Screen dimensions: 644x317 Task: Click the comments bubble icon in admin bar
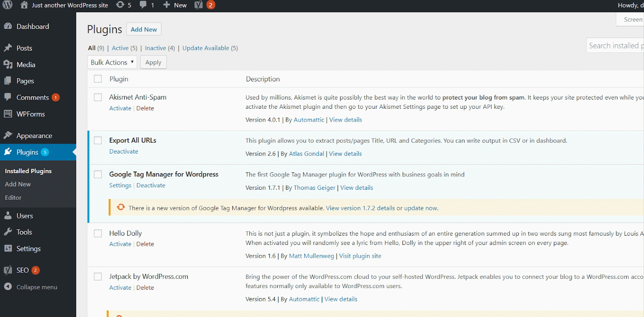(143, 5)
